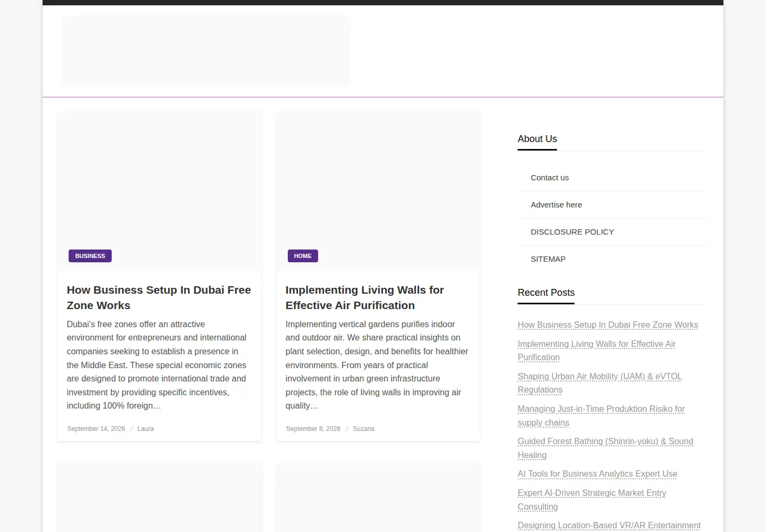The height and width of the screenshot is (532, 766).
Task: Click the September 8, 2026 post date
Action: (313, 429)
